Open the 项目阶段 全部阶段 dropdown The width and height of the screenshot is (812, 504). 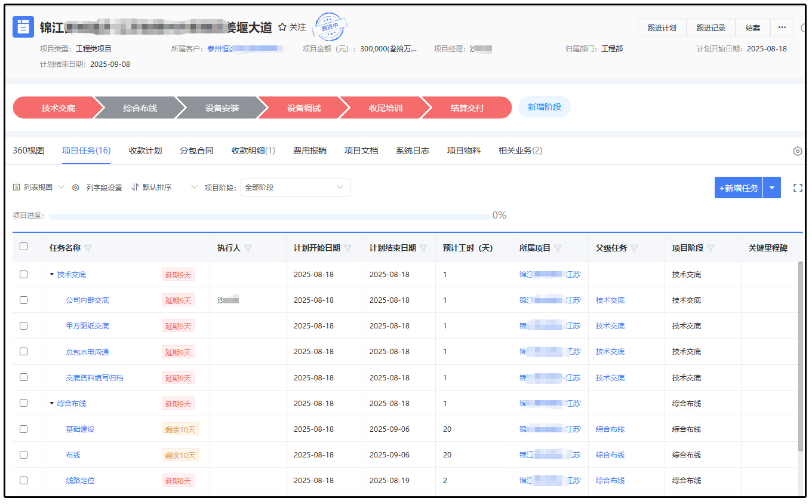pos(295,188)
